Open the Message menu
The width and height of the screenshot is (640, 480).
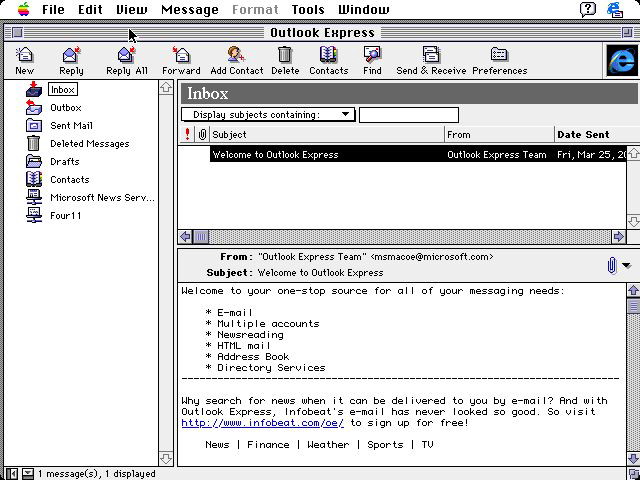(189, 10)
